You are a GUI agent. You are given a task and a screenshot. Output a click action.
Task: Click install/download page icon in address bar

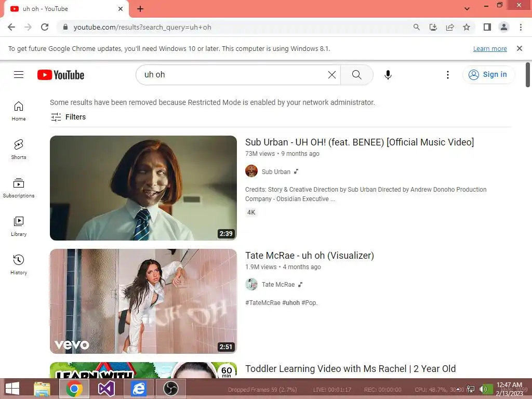pos(433,27)
